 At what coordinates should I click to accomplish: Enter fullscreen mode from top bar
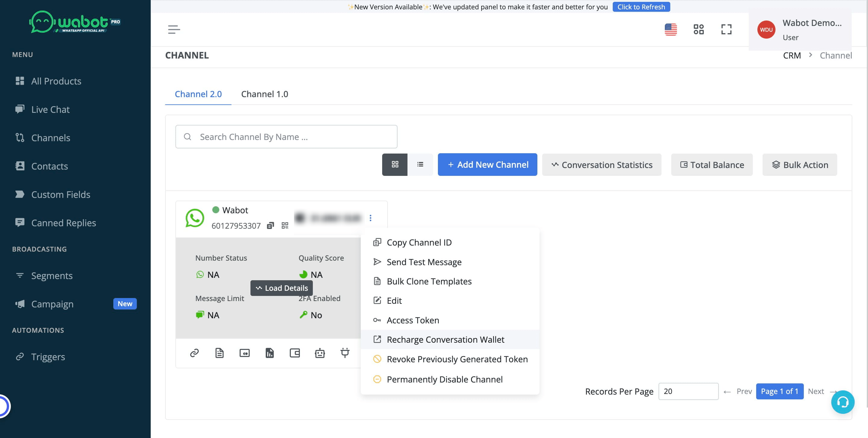click(726, 29)
